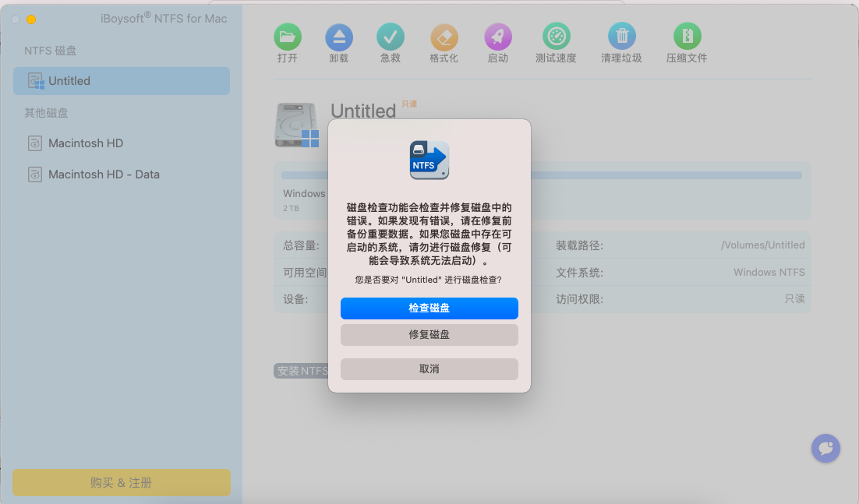Click the dialog question about "Untitled" disk check
The height and width of the screenshot is (504, 859).
pos(429,280)
